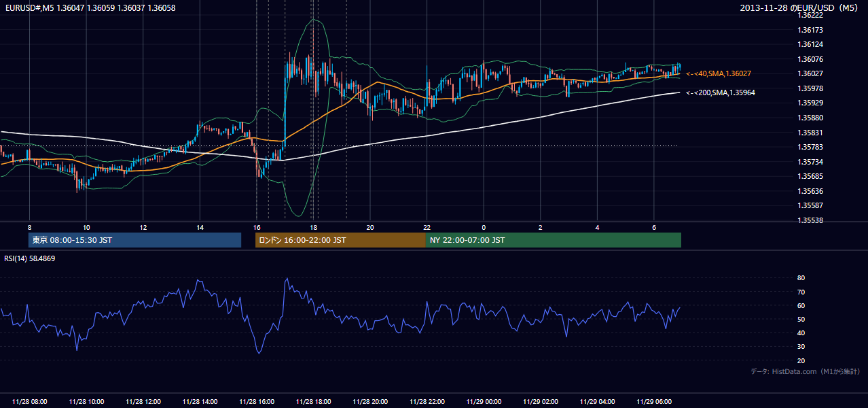Select the 11/28 12:00 time axis label
This screenshot has height=408, width=868.
coord(143,402)
